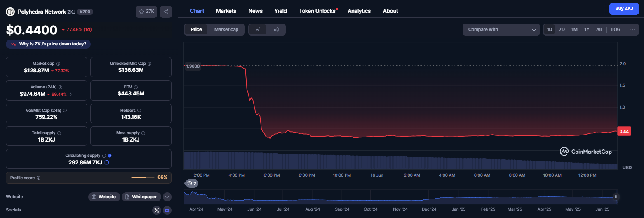Viewport: 644px width, 218px height.
Task: Click the verified badge by Circulating supply
Action: coord(110,156)
